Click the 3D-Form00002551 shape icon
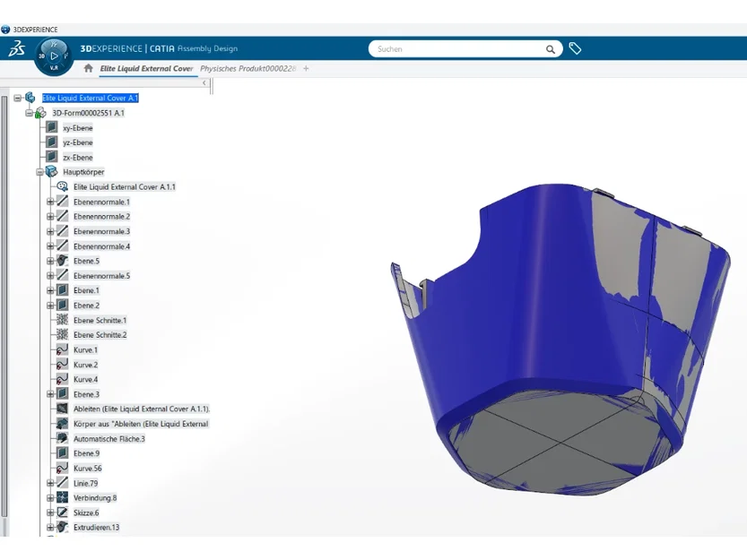 [x=41, y=113]
